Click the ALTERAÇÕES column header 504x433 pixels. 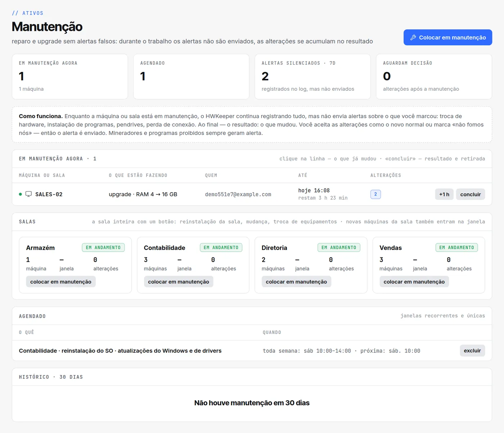[x=386, y=175]
